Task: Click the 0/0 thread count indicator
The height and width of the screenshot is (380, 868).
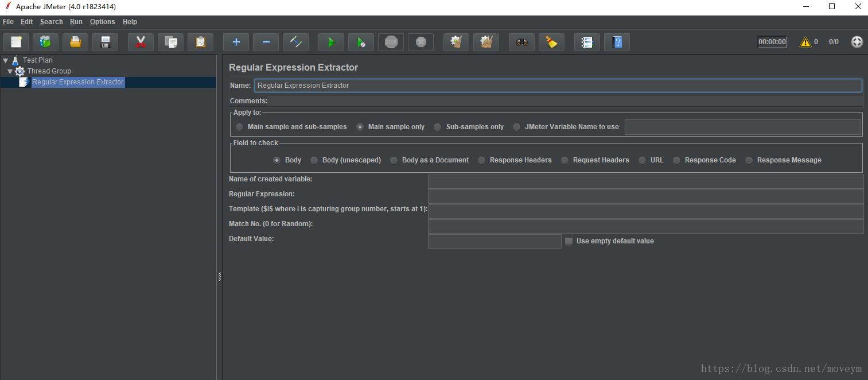Action: [x=834, y=42]
